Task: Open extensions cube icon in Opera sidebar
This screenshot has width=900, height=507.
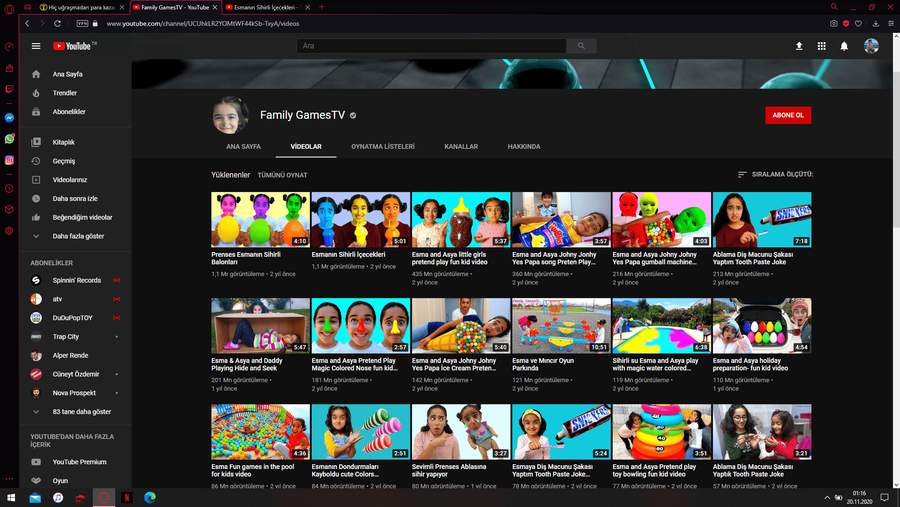Action: 9,210
